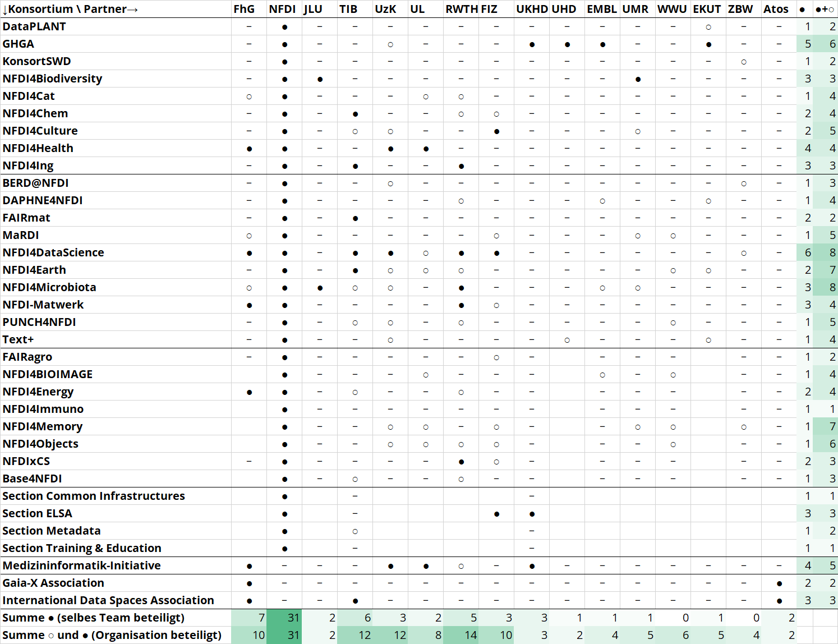The width and height of the screenshot is (838, 644).
Task: Click the 'NFDI4Chem' consortium name
Action: (35, 113)
